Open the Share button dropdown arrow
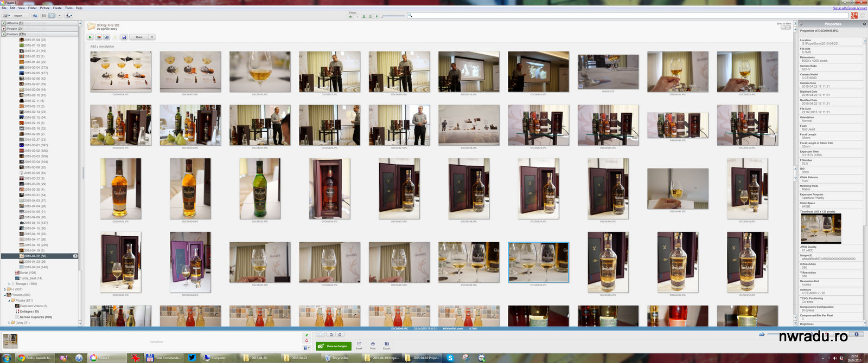Screen dimensions: 868x363 (152, 37)
